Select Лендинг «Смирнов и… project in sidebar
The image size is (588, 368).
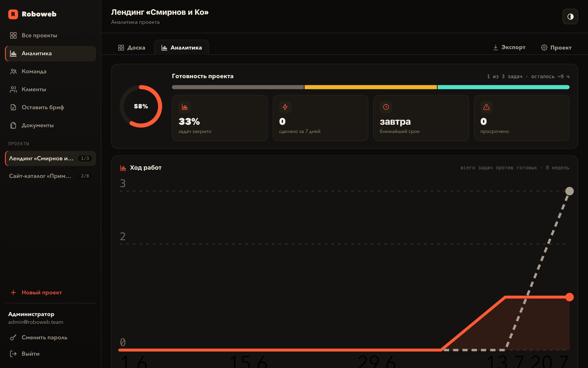(51, 158)
